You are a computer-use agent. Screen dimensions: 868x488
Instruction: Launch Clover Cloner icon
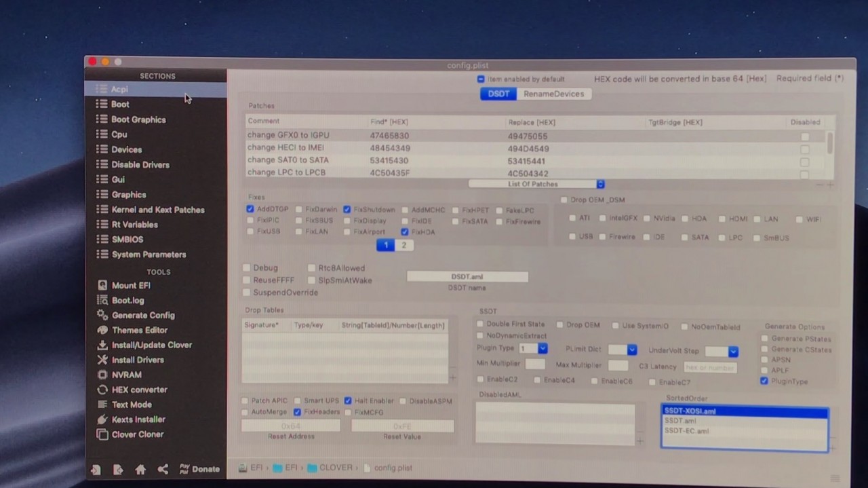pyautogui.click(x=102, y=434)
